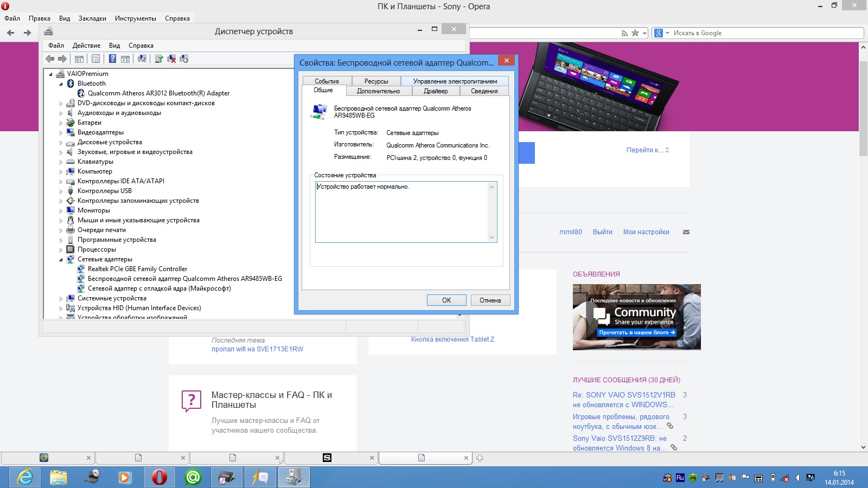Click disable device icon with down arrow
Viewport: 868px width, 488px height.
tap(184, 59)
